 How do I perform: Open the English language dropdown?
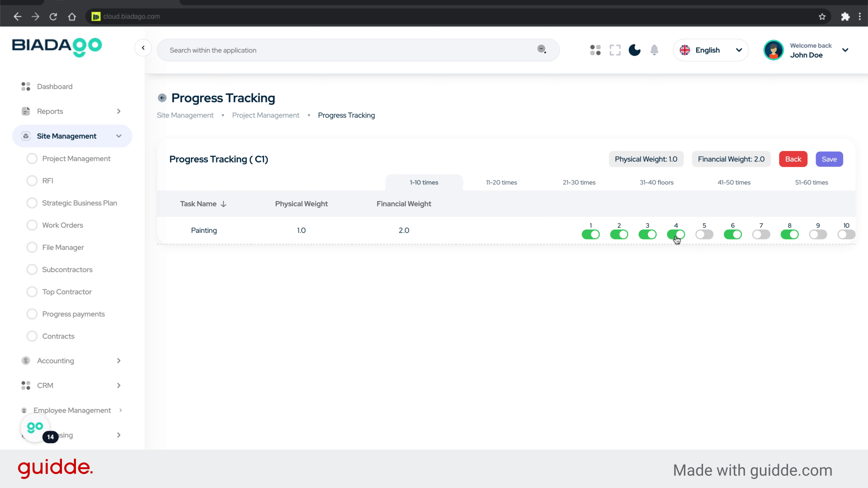click(x=711, y=50)
